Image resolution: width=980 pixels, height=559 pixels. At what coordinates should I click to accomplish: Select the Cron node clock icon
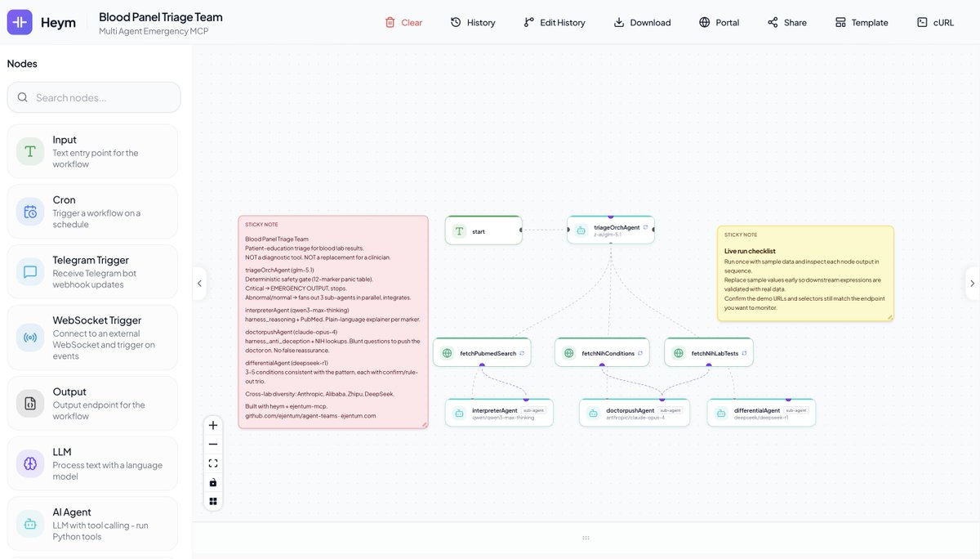coord(30,212)
